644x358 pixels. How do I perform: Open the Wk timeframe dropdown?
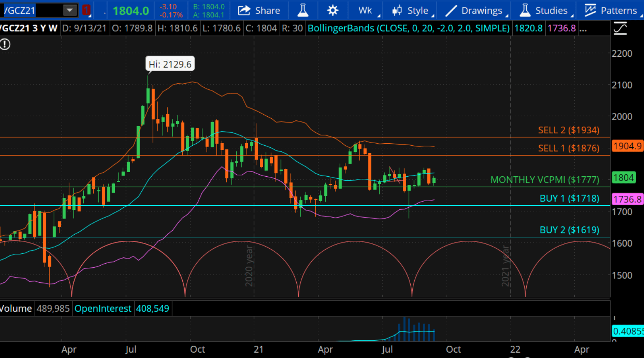point(366,10)
